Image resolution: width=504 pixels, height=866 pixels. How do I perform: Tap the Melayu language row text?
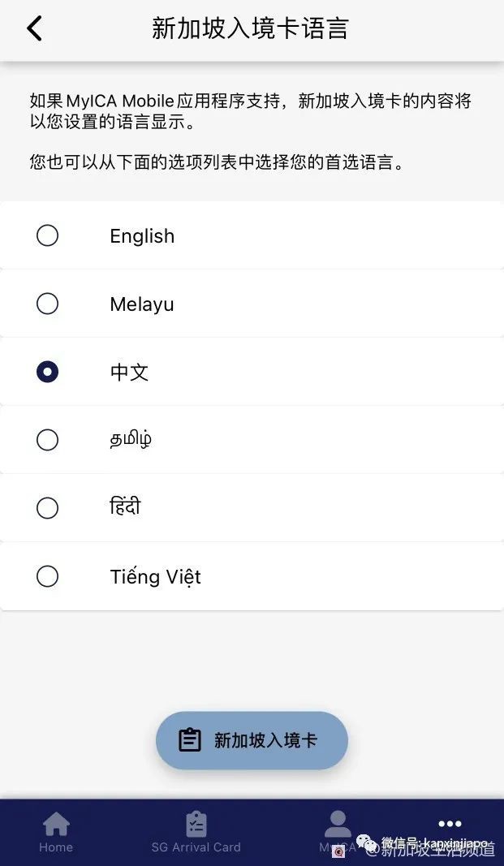tap(142, 304)
